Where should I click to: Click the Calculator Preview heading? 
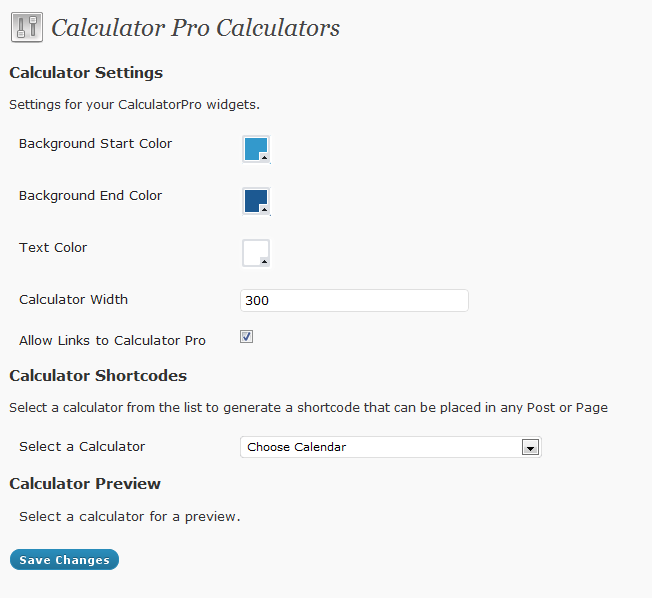point(85,484)
